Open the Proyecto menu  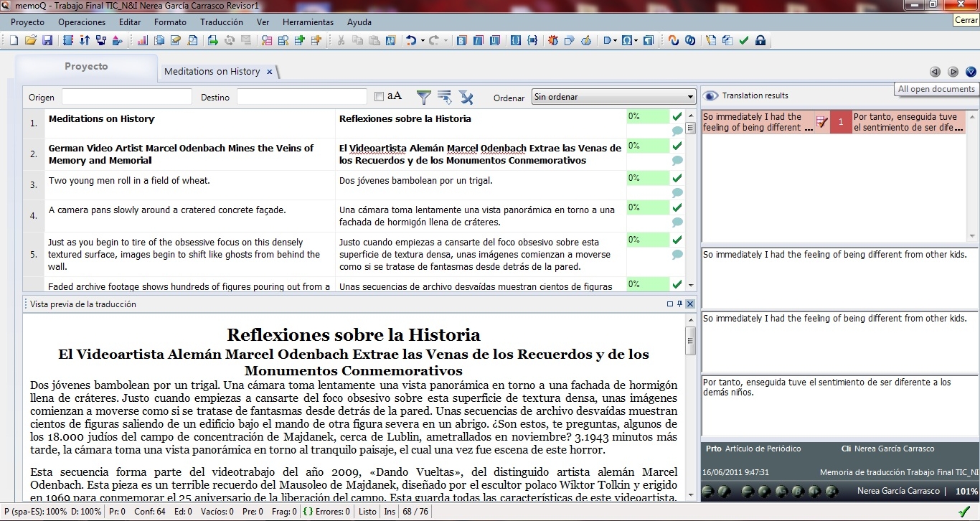tap(27, 22)
